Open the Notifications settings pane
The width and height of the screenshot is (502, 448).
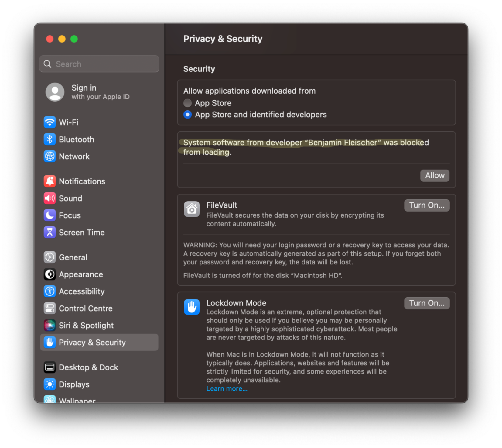tap(99, 181)
